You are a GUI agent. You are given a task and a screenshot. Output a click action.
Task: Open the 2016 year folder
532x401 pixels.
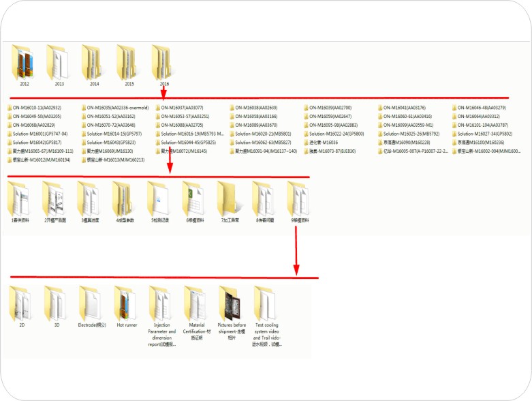(162, 62)
